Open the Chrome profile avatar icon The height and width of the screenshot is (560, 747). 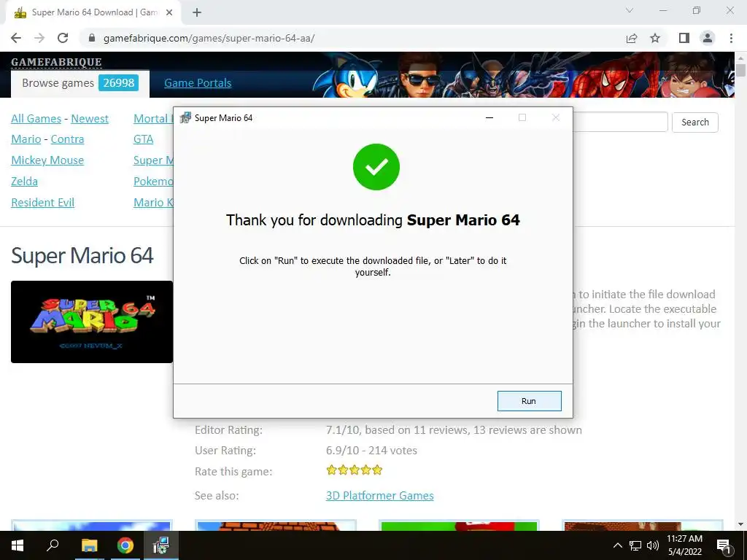(708, 38)
